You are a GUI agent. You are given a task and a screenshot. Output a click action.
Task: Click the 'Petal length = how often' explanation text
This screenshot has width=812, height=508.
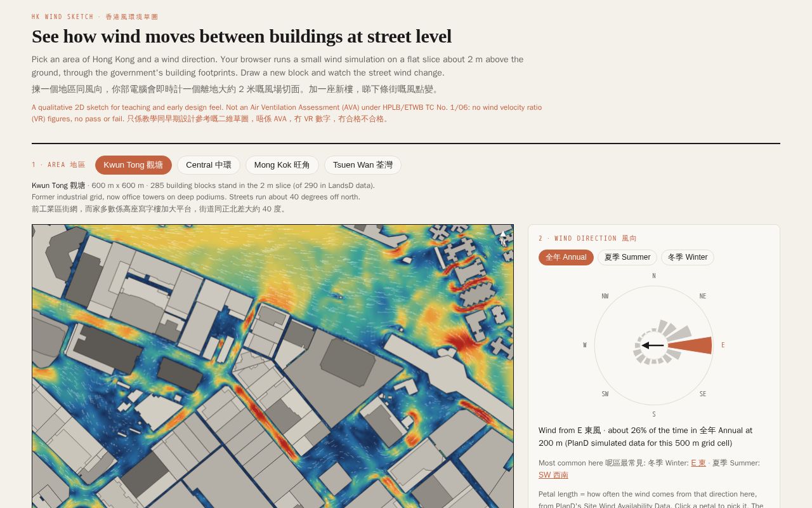[x=651, y=499]
